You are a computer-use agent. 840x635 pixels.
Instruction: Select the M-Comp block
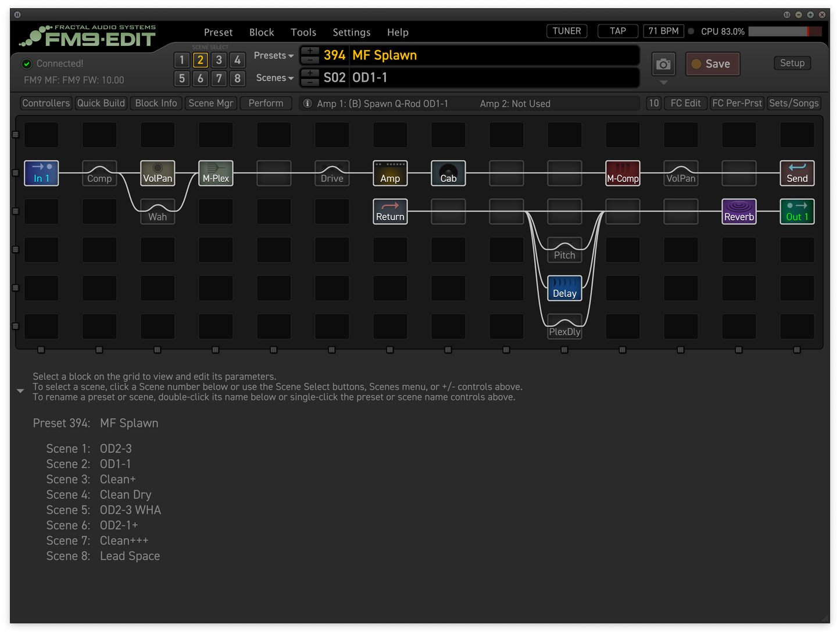(x=623, y=173)
